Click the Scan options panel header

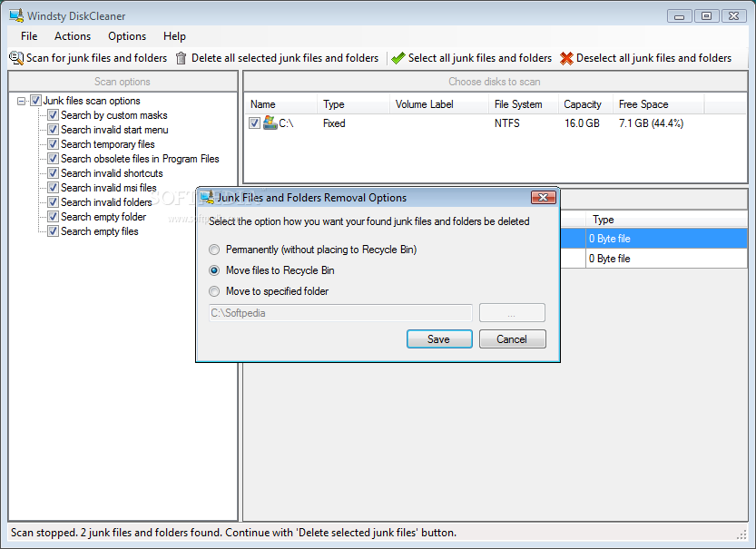pyautogui.click(x=123, y=82)
